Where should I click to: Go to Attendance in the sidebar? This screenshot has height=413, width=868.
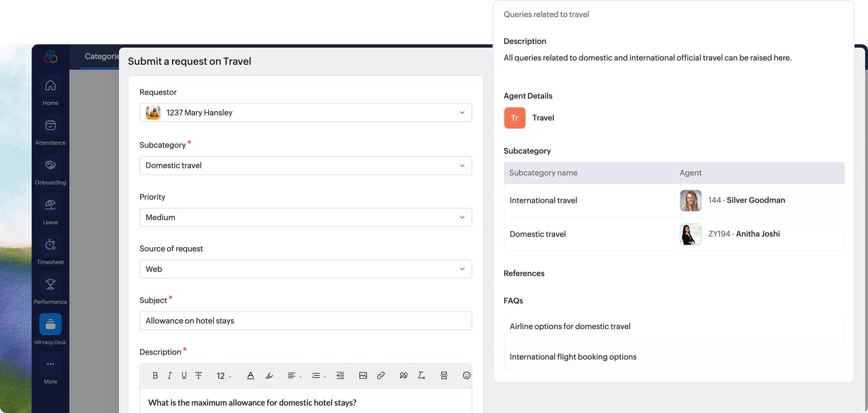click(x=50, y=125)
